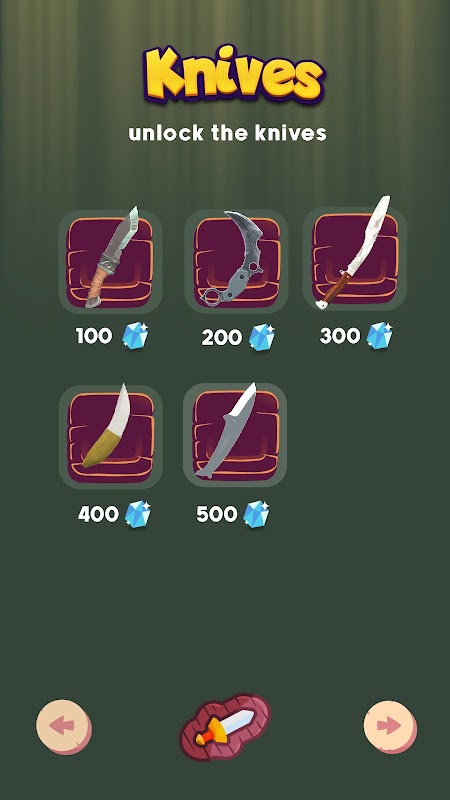This screenshot has width=450, height=800.
Task: Click the 400 price label
Action: [x=98, y=514]
